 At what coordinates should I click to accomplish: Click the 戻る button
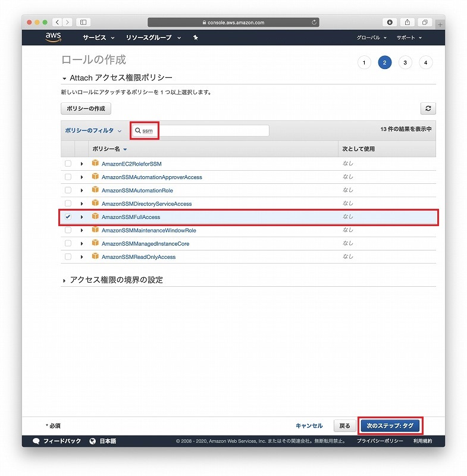click(344, 425)
